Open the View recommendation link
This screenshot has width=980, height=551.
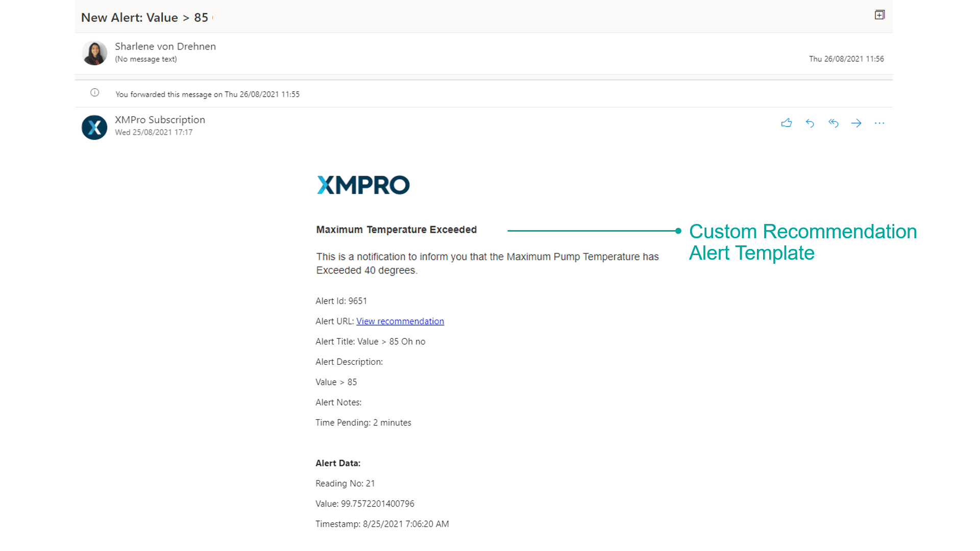[400, 321]
